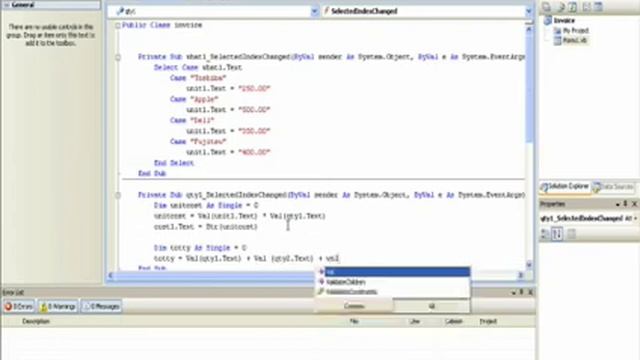Collapse the what1_SelectedIndexChanged sub

point(118,57)
